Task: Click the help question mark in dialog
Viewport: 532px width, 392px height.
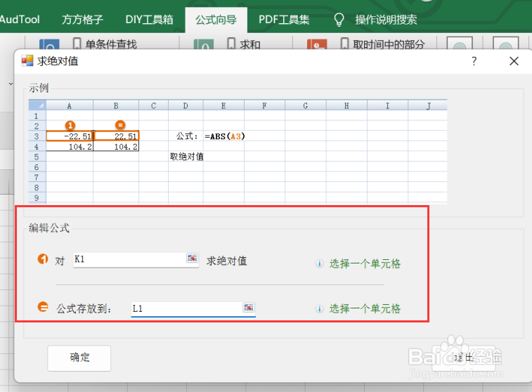Action: [474, 61]
